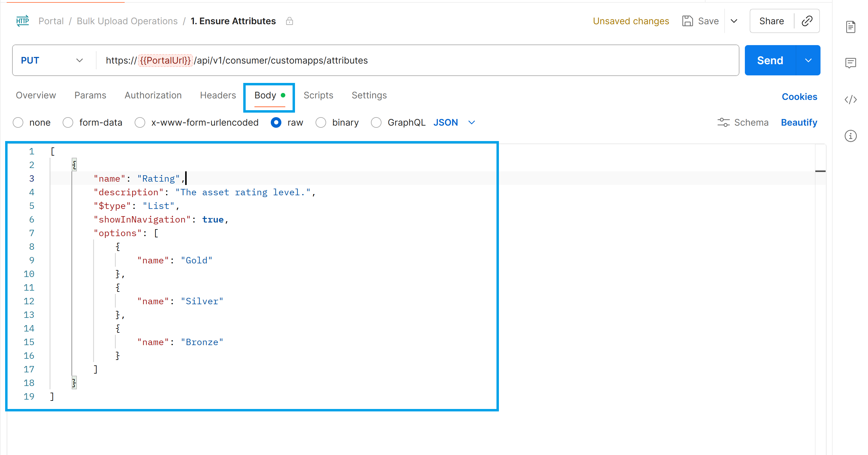Expand the Send button options
Viewport: 868px width, 455px height.
click(808, 60)
